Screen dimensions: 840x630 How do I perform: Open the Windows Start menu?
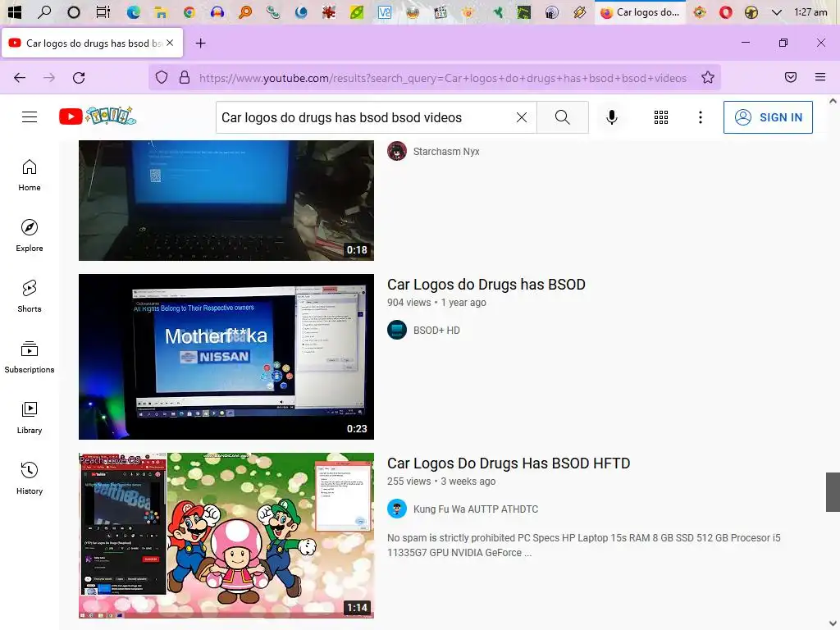(15, 11)
